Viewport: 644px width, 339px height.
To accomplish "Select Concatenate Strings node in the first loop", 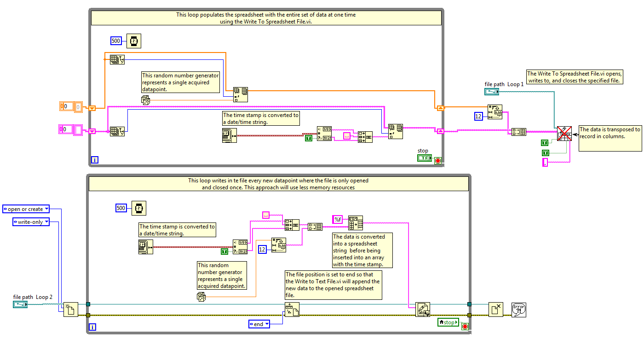I will [x=365, y=137].
